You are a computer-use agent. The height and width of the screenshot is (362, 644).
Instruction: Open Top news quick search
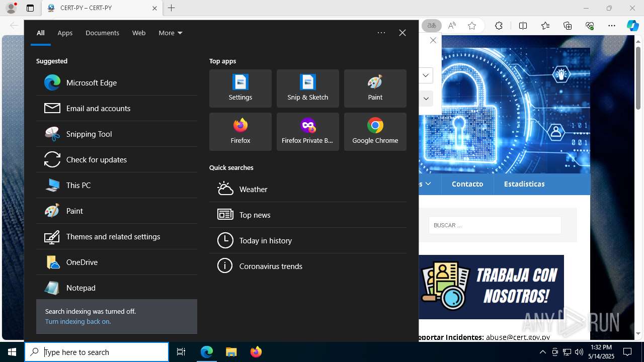click(308, 215)
